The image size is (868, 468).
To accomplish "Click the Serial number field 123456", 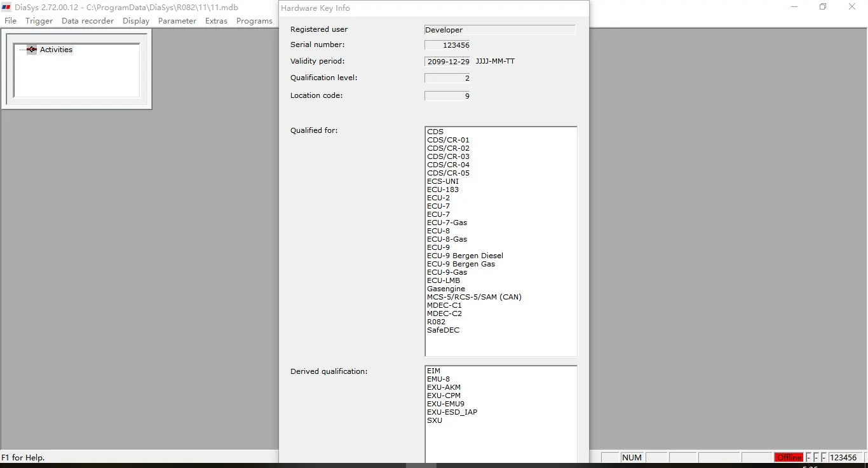I will coord(447,45).
